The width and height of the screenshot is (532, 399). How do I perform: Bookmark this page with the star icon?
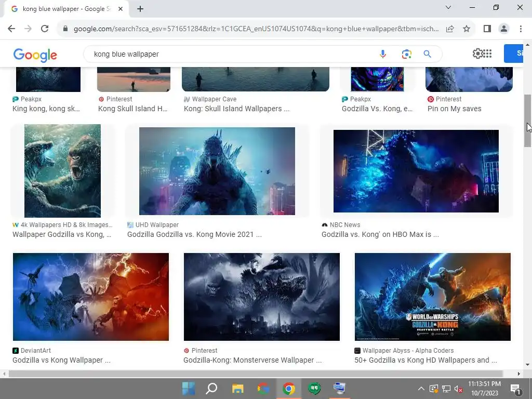tap(467, 29)
